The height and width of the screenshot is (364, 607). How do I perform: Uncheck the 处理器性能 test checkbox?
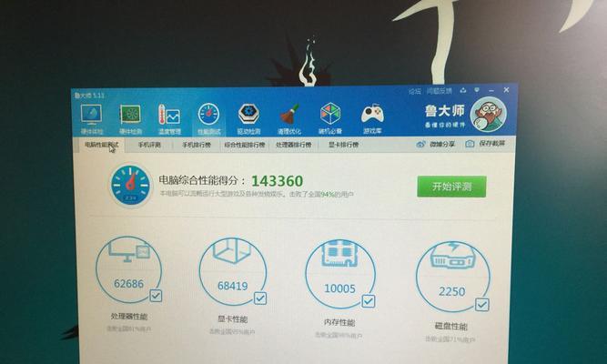156,296
